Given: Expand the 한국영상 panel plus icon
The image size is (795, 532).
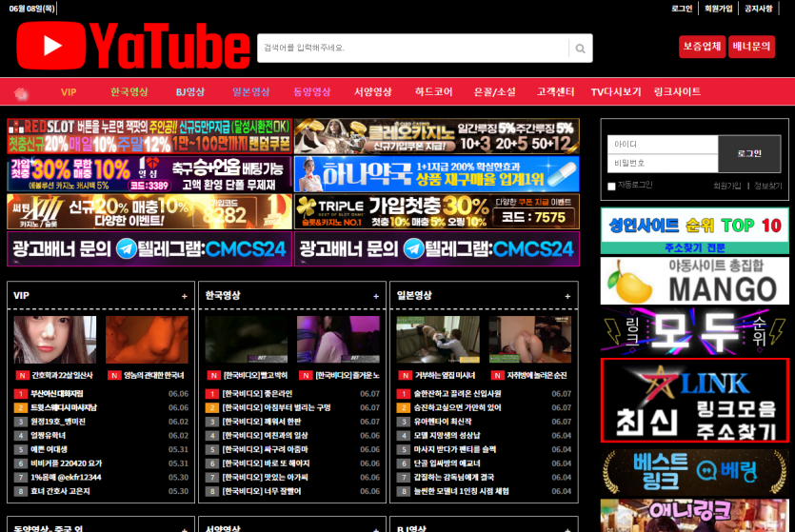Looking at the screenshot, I should (376, 296).
